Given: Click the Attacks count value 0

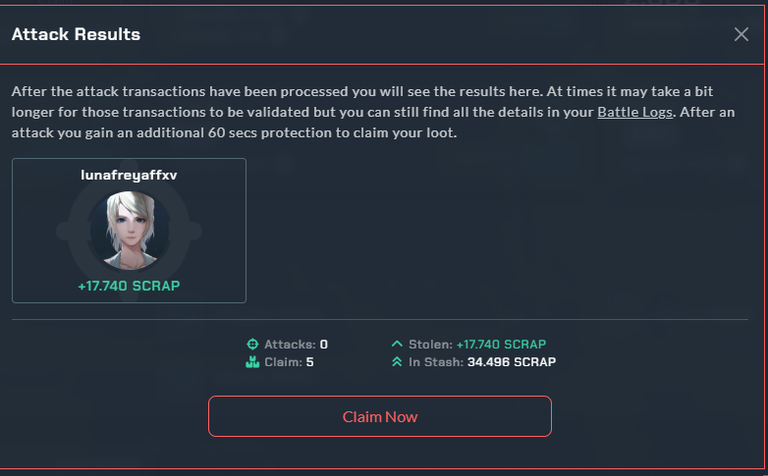Looking at the screenshot, I should pos(324,344).
